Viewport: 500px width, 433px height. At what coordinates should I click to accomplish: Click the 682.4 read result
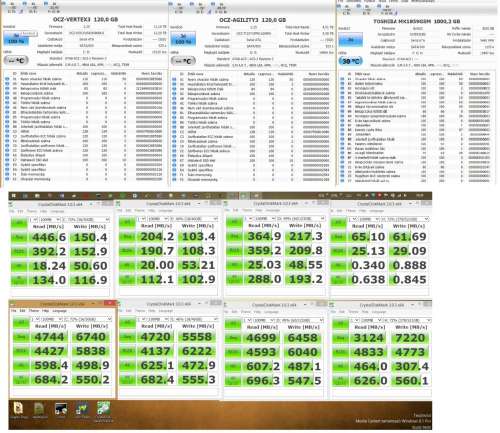pyautogui.click(x=156, y=380)
